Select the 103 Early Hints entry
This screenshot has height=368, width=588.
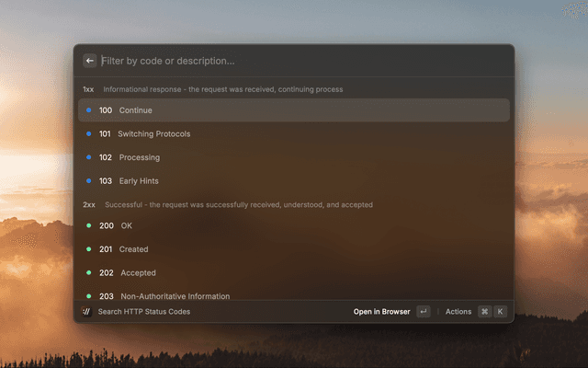point(294,181)
